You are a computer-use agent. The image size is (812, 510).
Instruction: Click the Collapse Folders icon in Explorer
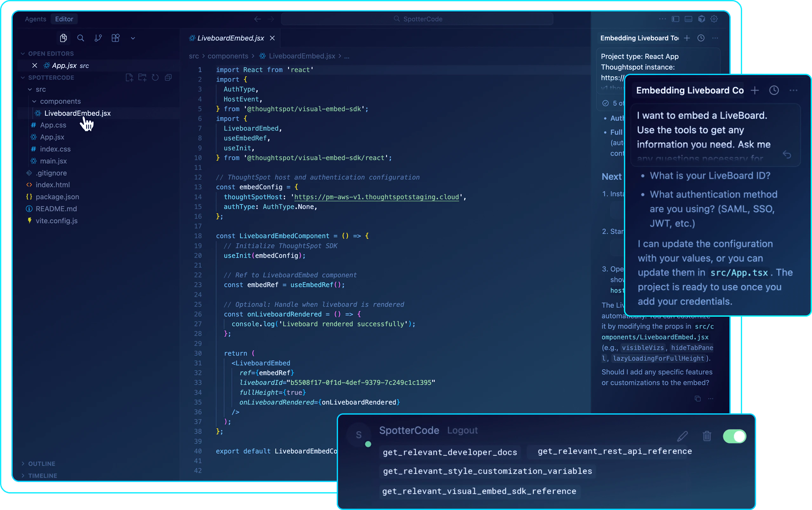[x=168, y=78]
